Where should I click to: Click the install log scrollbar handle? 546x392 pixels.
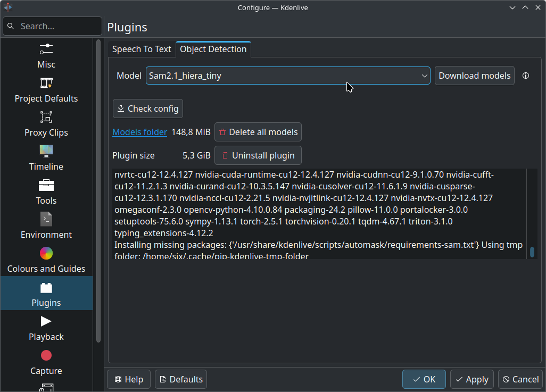(x=532, y=251)
